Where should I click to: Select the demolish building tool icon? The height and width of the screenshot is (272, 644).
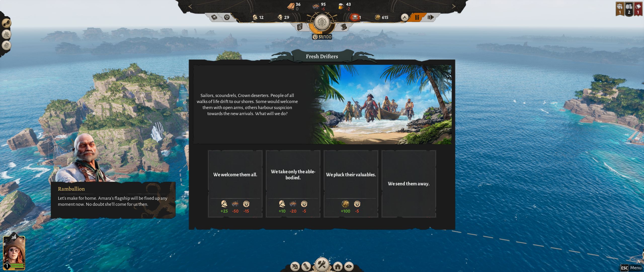coord(295,266)
